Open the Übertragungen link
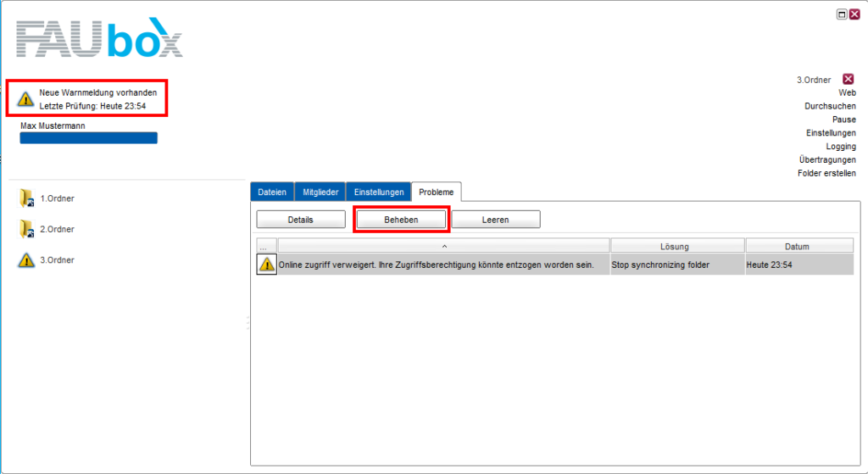 826,159
